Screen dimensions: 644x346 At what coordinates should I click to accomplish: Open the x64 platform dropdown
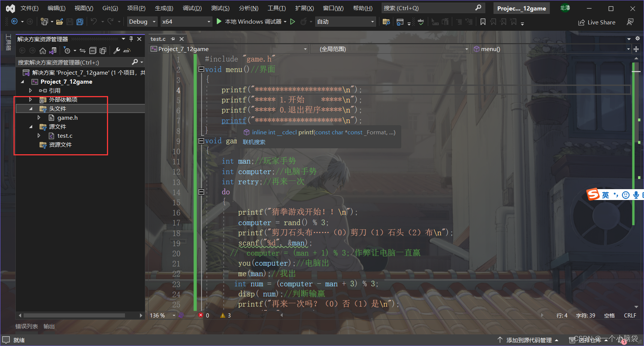coord(186,22)
